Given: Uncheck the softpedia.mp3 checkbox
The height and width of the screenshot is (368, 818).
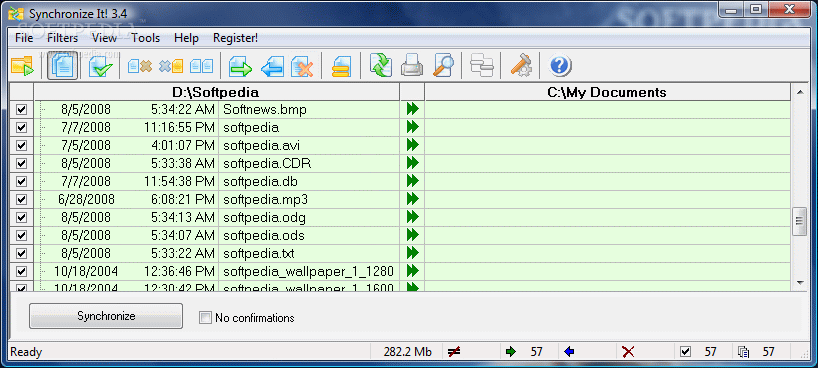Looking at the screenshot, I should (21, 199).
